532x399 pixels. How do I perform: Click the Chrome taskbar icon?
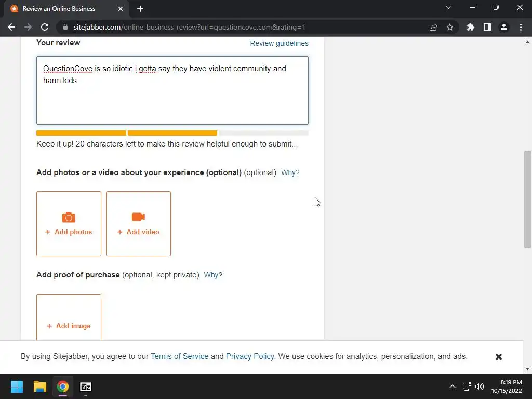63,387
